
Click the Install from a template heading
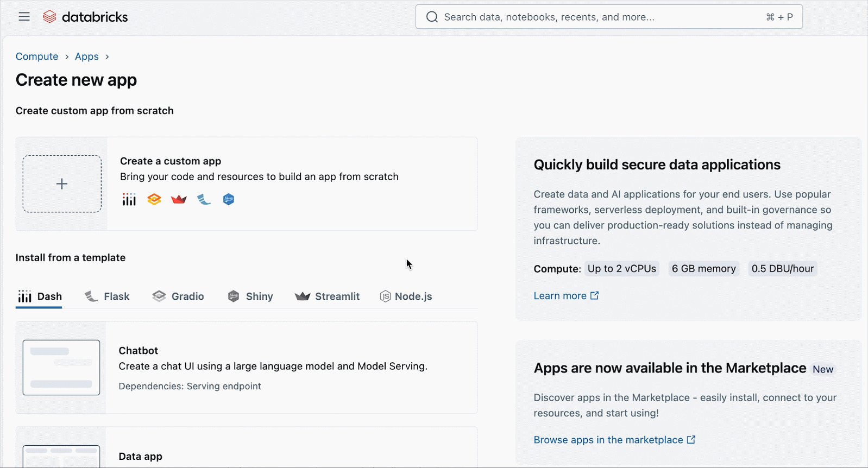click(x=71, y=258)
